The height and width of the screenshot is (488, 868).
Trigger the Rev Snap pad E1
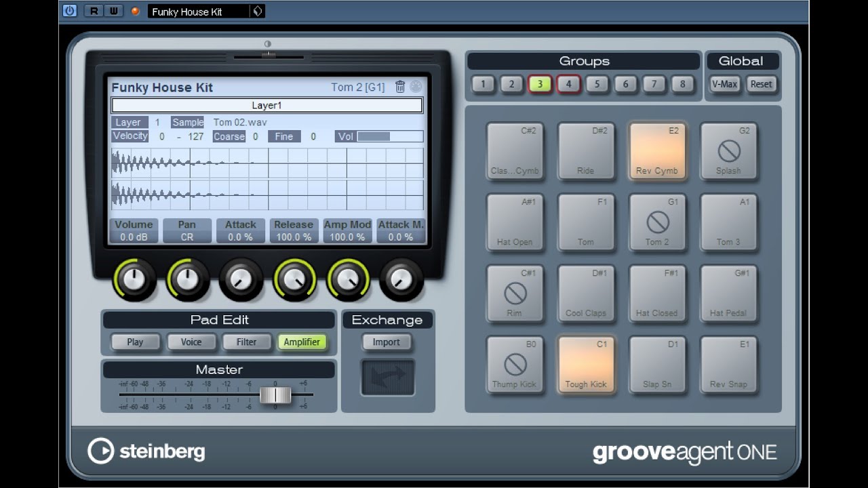tap(728, 364)
